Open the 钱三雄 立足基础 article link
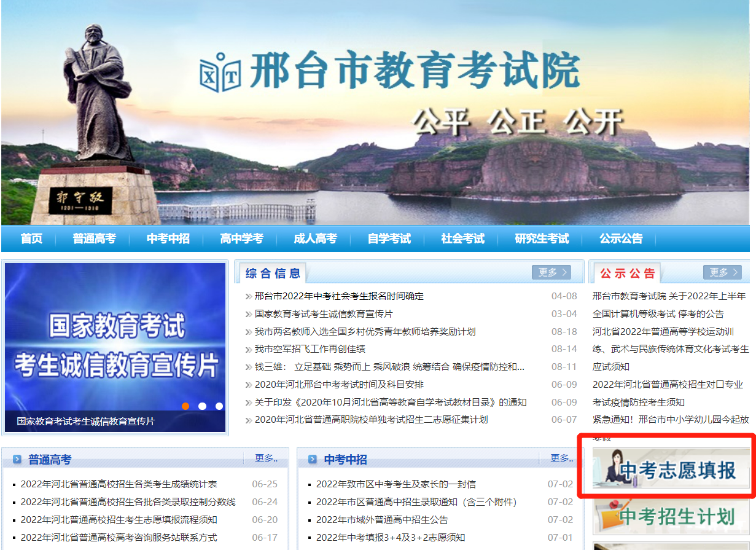The width and height of the screenshot is (756, 550). 389,367
